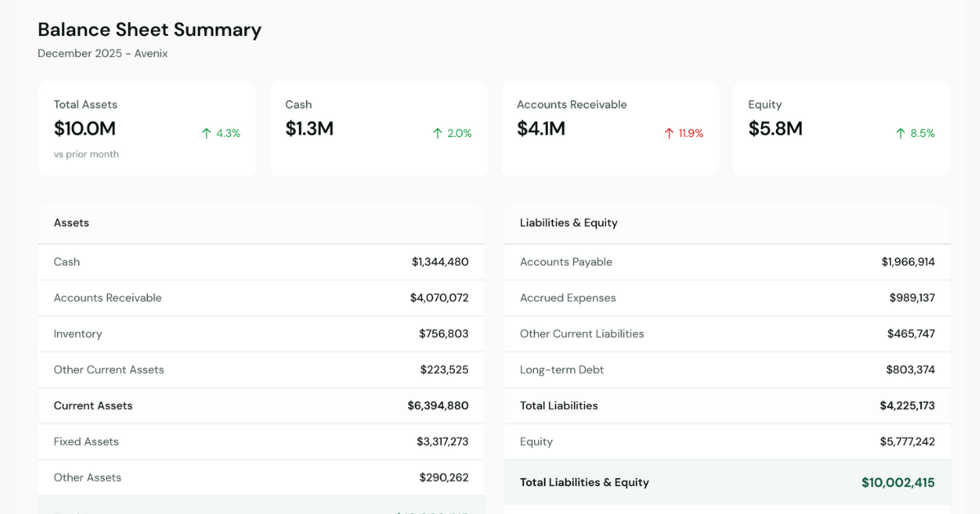Click the $803,374 Long-term Debt amount

(x=911, y=370)
